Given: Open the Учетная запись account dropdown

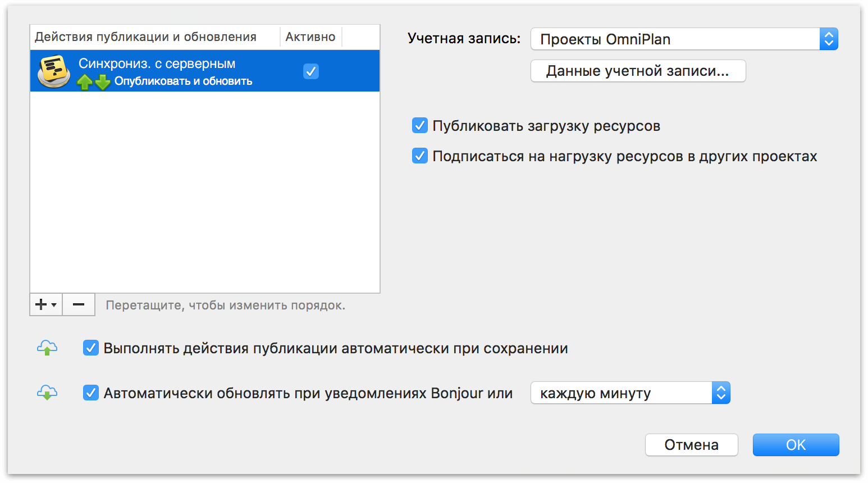Looking at the screenshot, I should tap(684, 39).
